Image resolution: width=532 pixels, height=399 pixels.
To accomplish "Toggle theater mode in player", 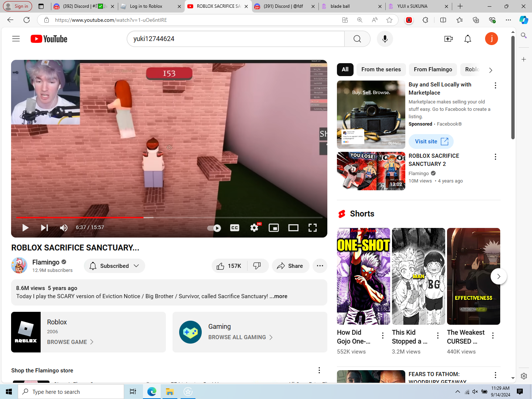I will click(x=293, y=228).
